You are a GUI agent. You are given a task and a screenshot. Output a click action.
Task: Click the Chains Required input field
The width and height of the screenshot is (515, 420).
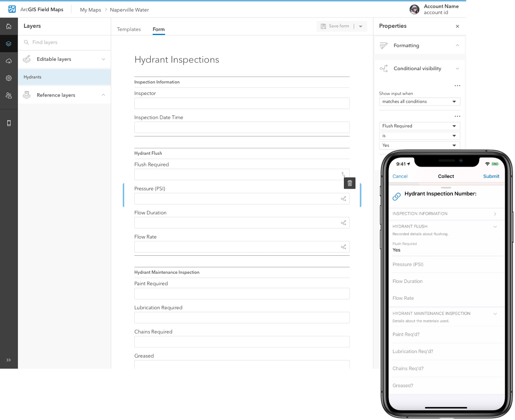[242, 341]
